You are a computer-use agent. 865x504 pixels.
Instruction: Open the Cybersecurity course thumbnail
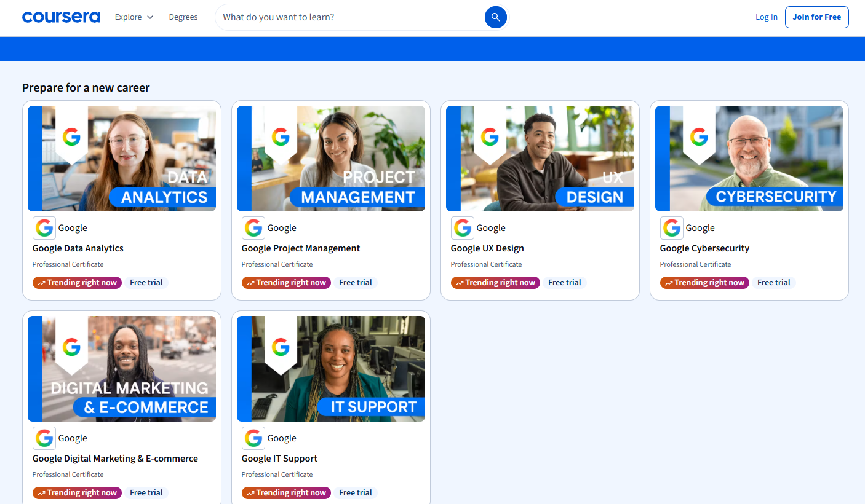pos(749,159)
